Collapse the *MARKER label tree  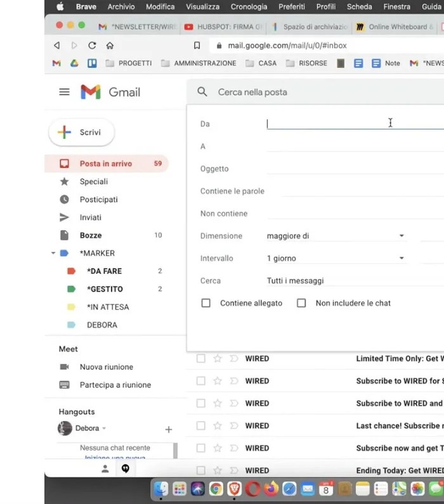(x=53, y=254)
